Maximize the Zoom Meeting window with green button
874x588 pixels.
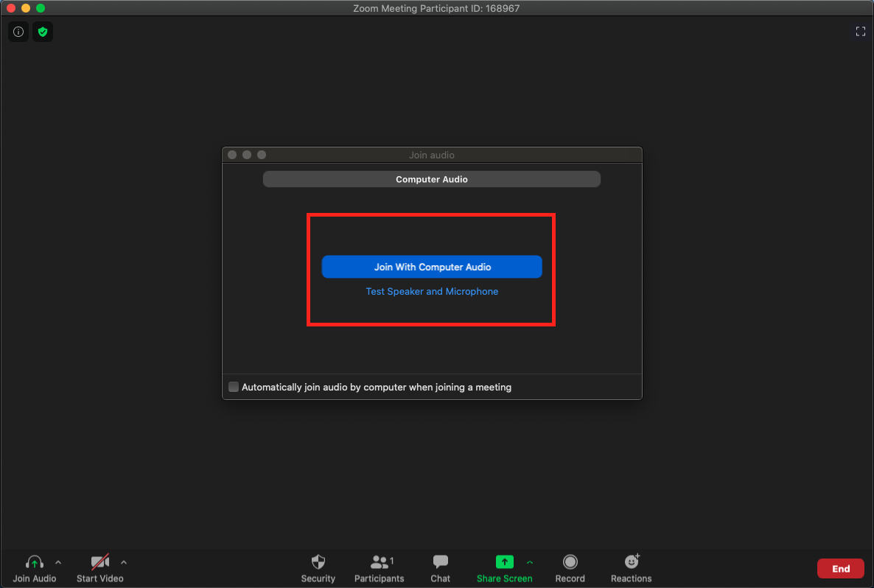[x=40, y=8]
